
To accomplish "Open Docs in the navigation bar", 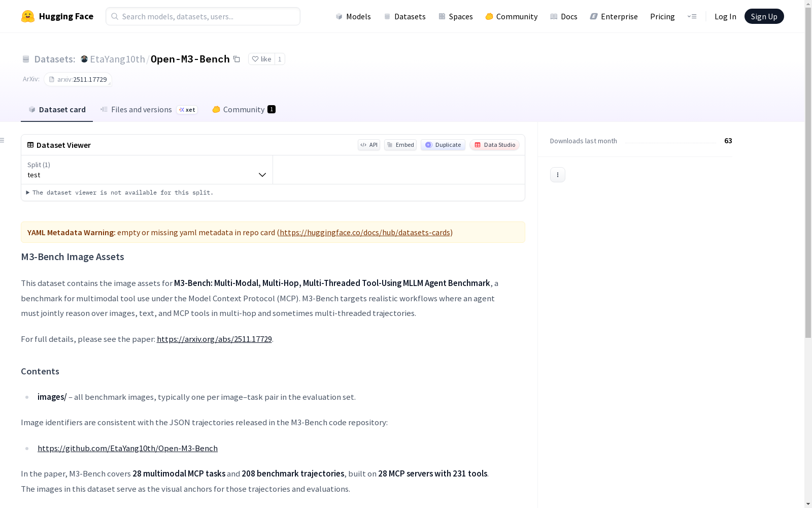I will 564,16.
